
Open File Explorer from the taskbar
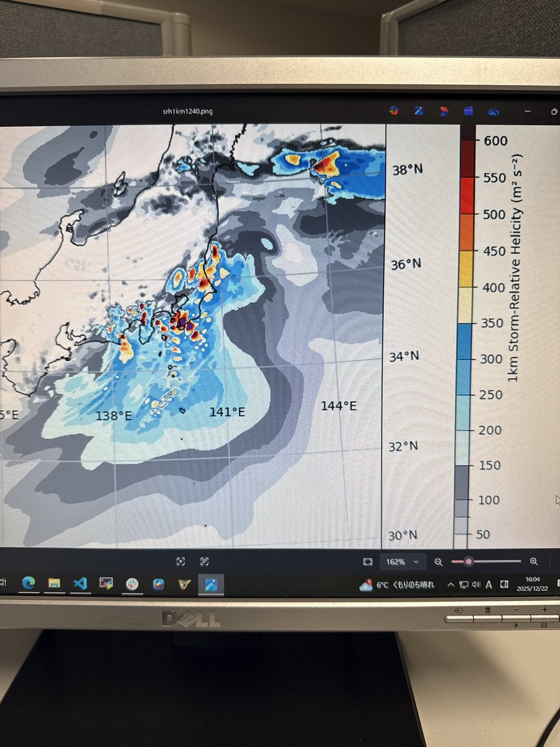[x=54, y=584]
